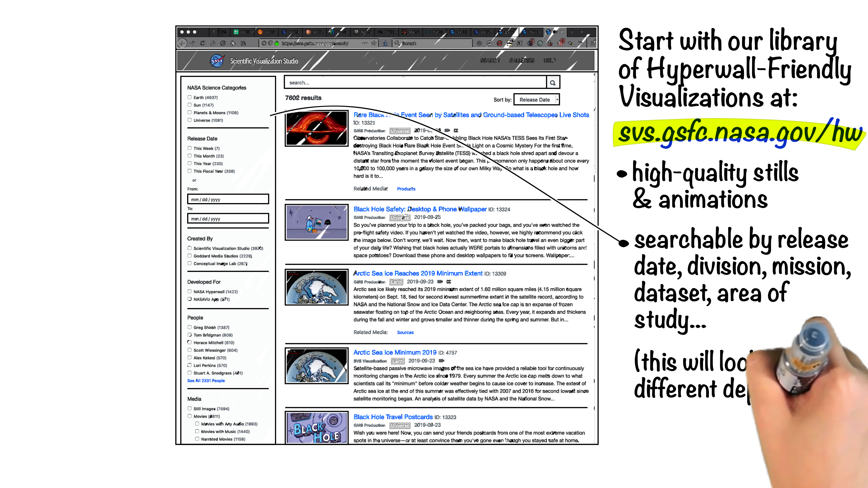The image size is (868, 488).
Task: Tick the Greg Shirah (1387) checkbox
Action: (189, 327)
